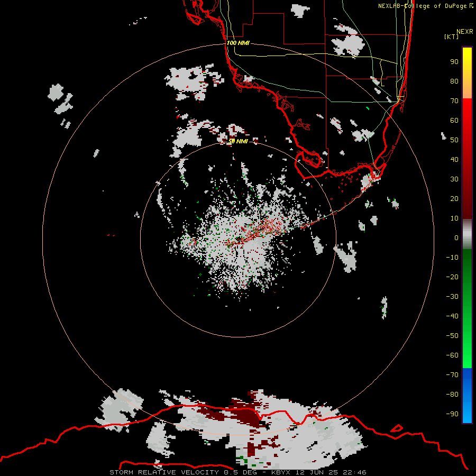
Task: Click the '50 NMI' range ring label
Action: pos(238,141)
